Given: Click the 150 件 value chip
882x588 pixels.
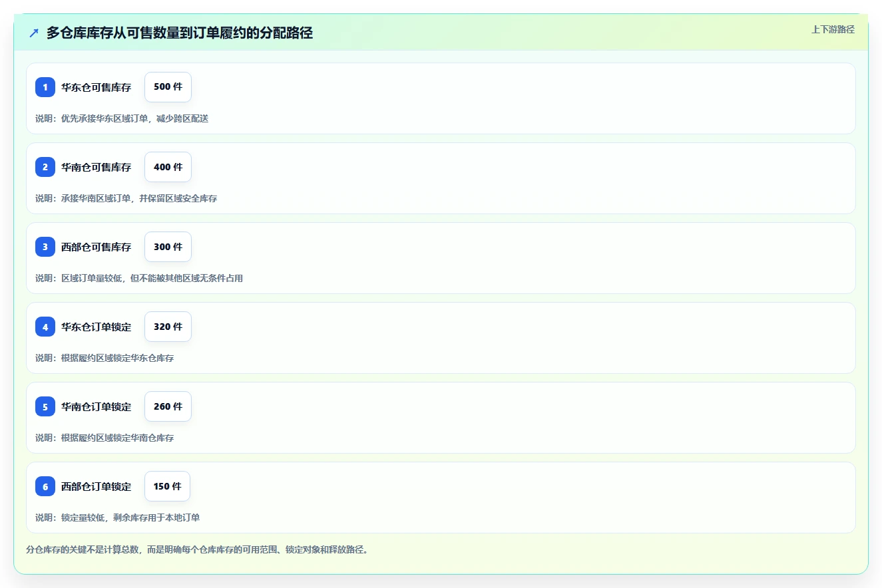Looking at the screenshot, I should click(167, 486).
